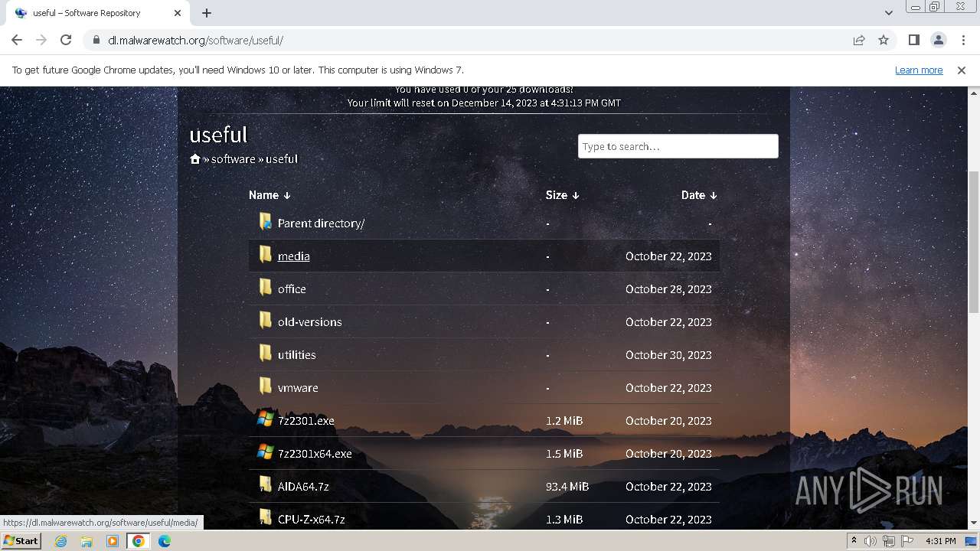Click the utilities folder icon

coord(265,353)
